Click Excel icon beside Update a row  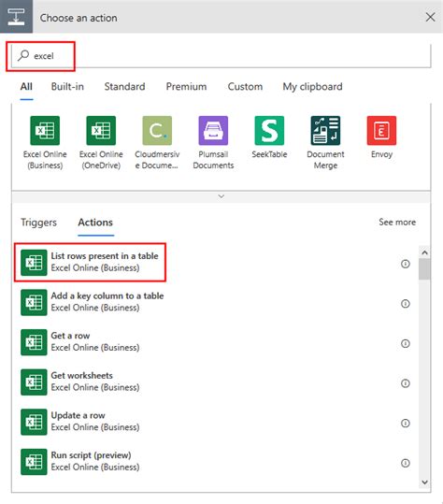pos(34,422)
